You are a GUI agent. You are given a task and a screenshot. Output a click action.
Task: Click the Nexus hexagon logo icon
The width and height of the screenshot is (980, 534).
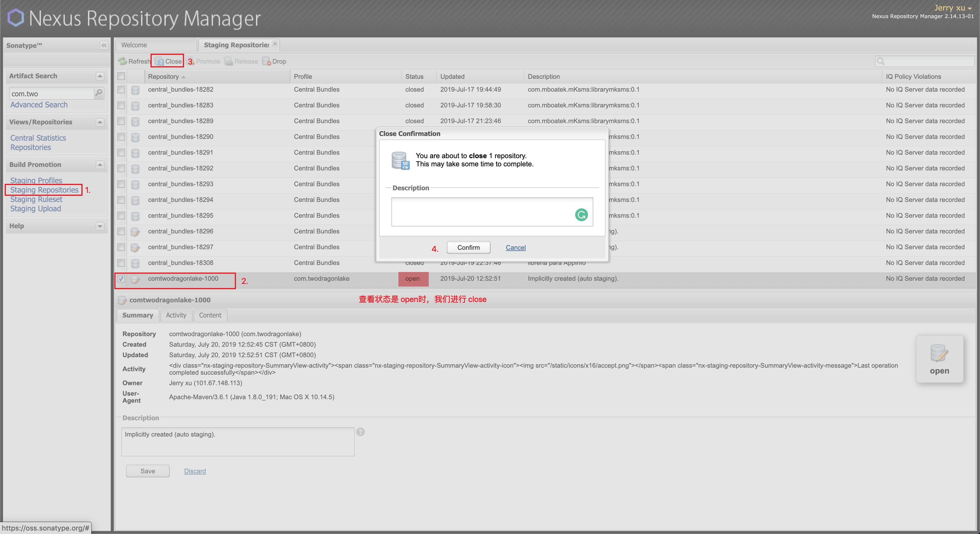tap(15, 18)
